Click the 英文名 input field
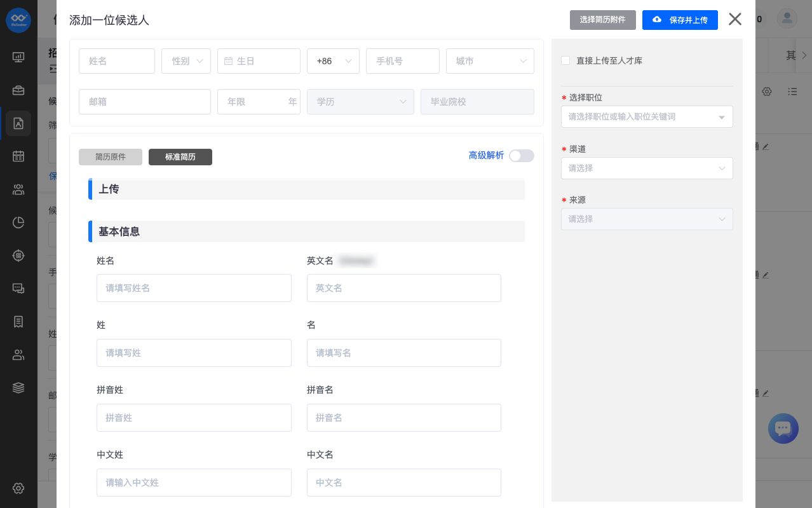 (404, 288)
